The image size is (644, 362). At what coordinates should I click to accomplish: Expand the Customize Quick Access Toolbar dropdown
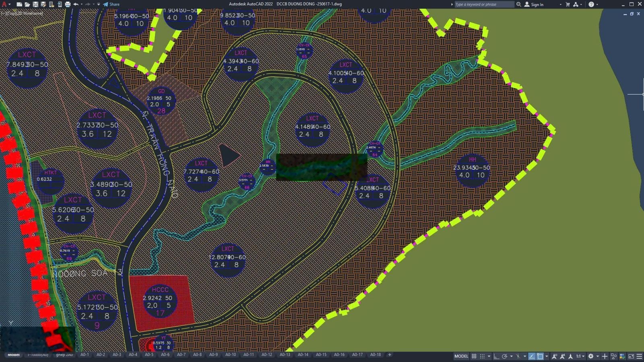(x=99, y=4)
